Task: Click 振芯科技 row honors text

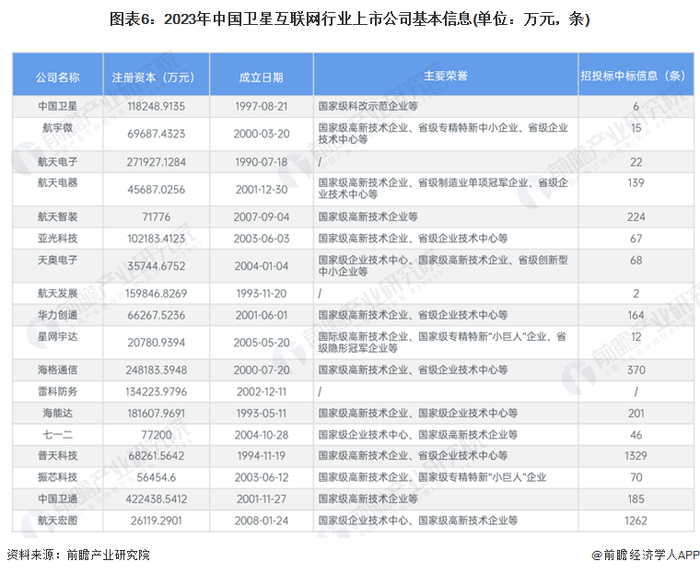Action: pos(432,477)
